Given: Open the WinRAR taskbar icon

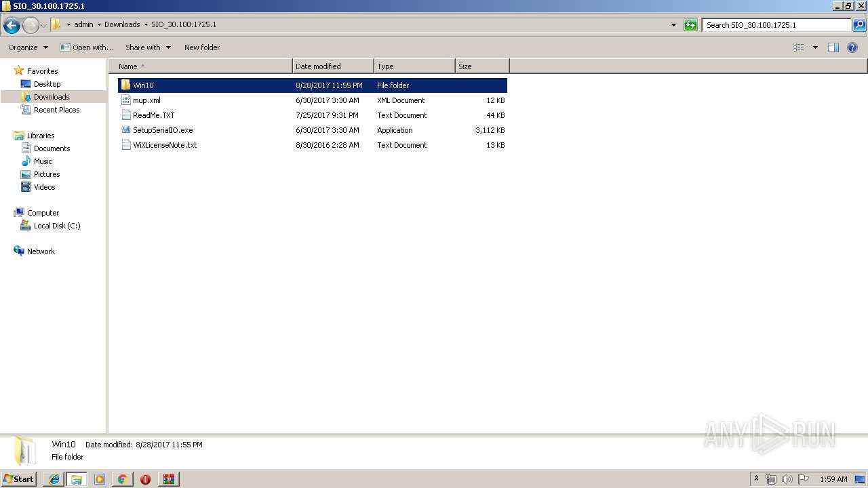Looking at the screenshot, I should pyautogui.click(x=168, y=479).
